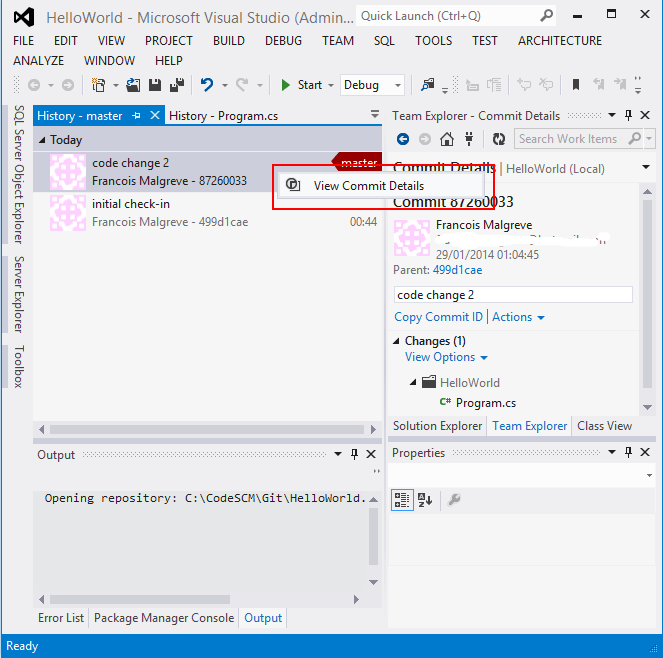Screen dimensions: 663x658
Task: Click Team Explorer Refresh icon
Action: pos(499,139)
